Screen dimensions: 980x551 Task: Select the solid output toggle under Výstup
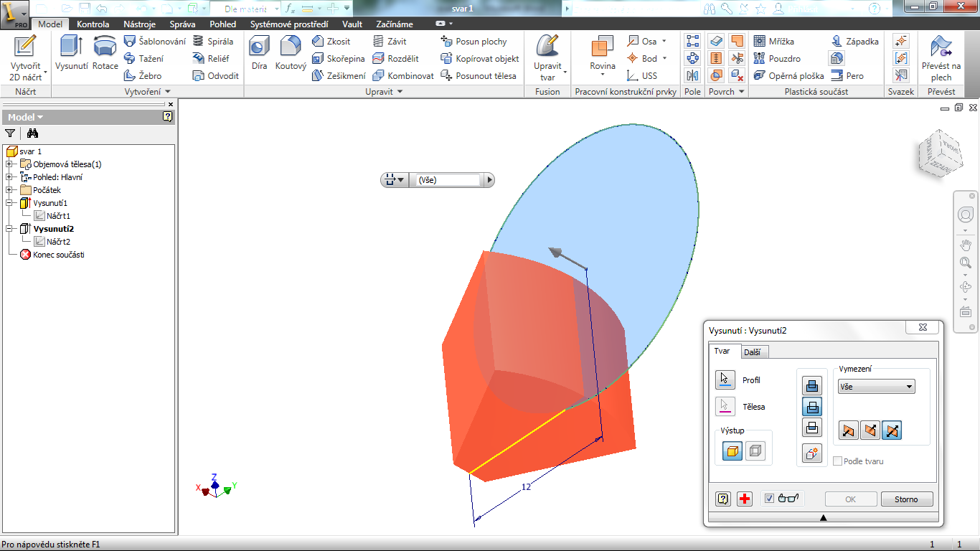click(x=732, y=451)
